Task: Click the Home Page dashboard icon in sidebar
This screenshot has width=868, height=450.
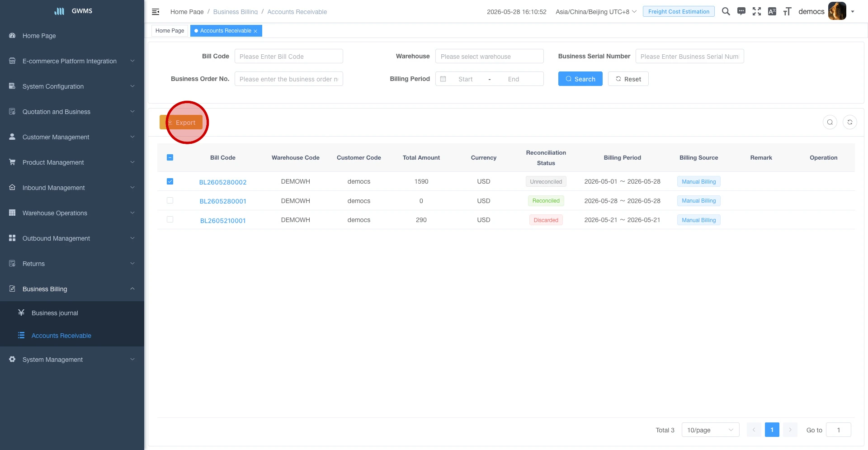Action: click(x=12, y=35)
